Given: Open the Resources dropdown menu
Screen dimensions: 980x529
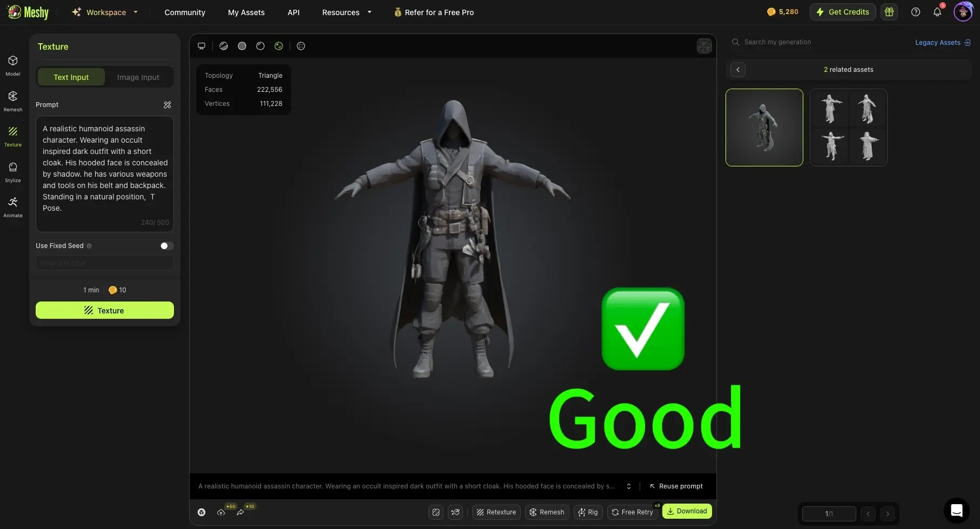Looking at the screenshot, I should [346, 12].
